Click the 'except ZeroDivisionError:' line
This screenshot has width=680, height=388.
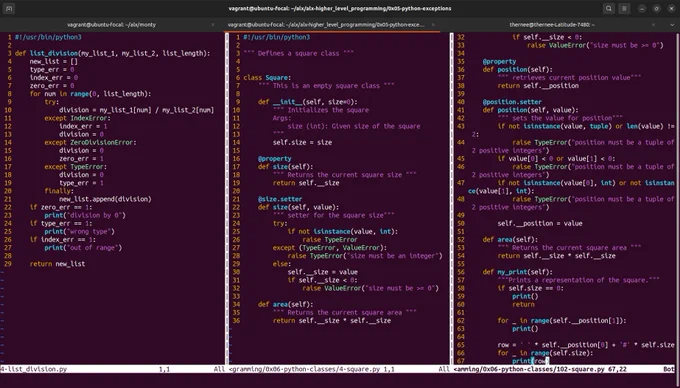click(90, 142)
